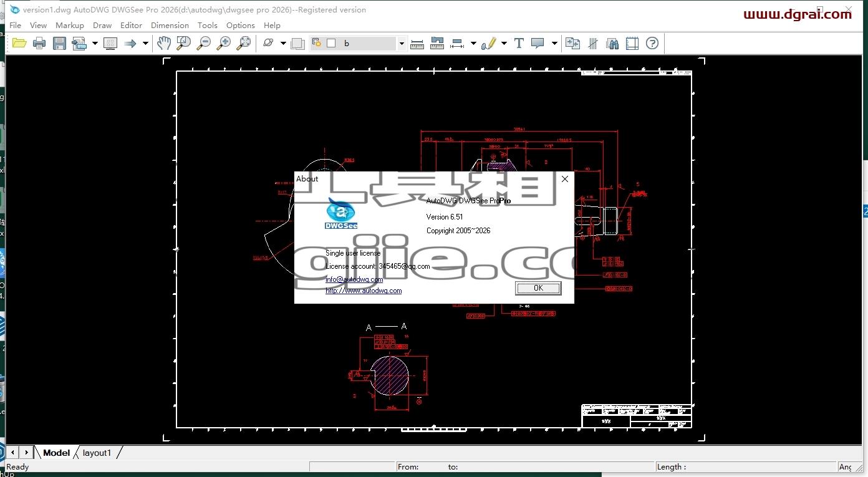
Task: Select the Zoom window magnifier tool
Action: (183, 43)
